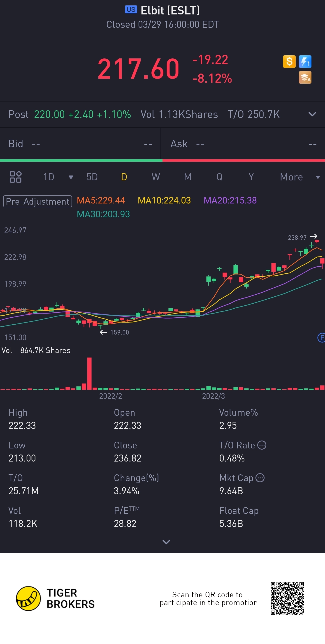This screenshot has width=325, height=644.
Task: Switch to the M monthly chart
Action: [188, 177]
